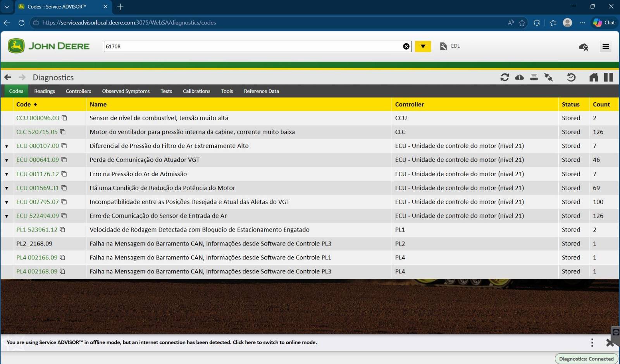Screen dimensions: 620x364
Task: Copy code ECU 001569.31
Action: (64, 188)
